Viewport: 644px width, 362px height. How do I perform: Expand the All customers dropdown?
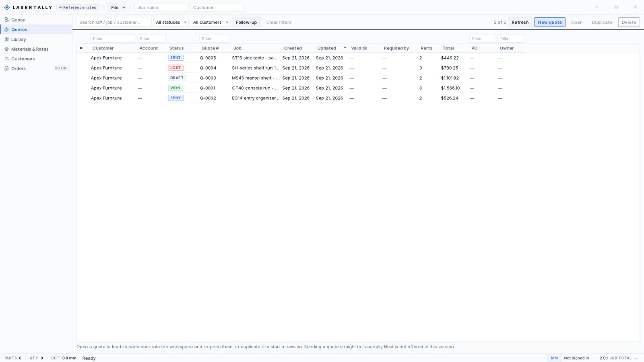[211, 22]
